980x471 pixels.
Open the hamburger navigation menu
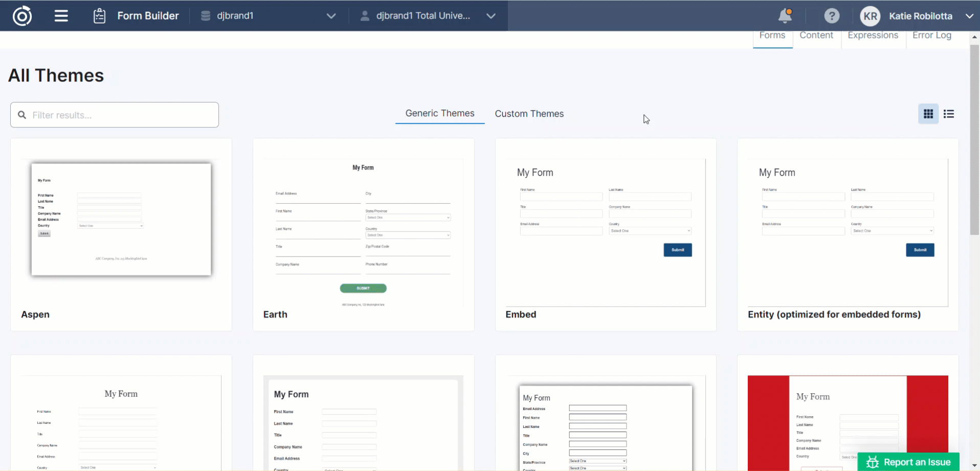[61, 16]
